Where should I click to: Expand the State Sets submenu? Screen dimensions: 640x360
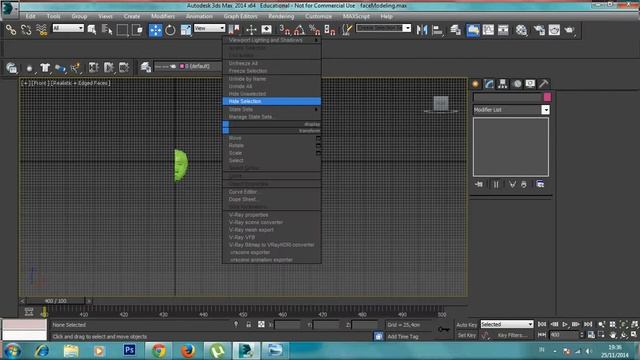point(272,109)
